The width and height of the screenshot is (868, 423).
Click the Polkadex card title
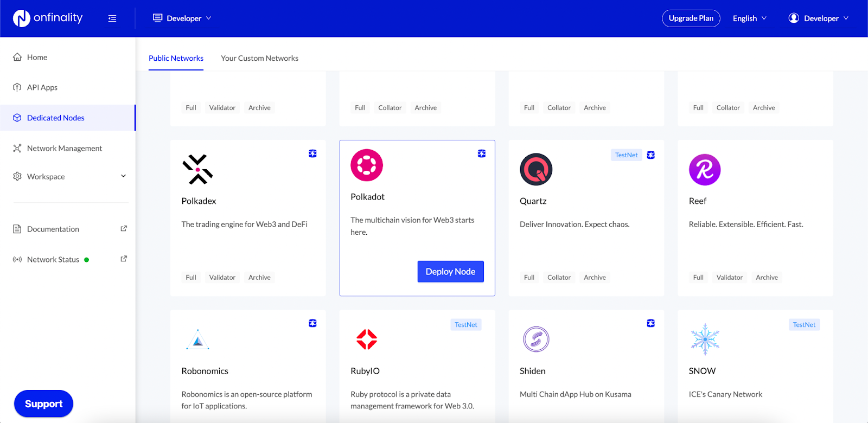tap(199, 201)
